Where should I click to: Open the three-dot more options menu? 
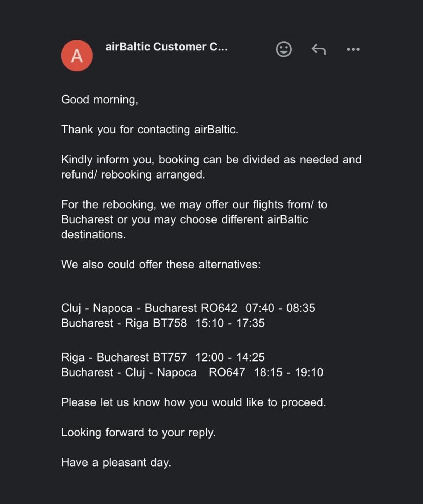[x=353, y=49]
